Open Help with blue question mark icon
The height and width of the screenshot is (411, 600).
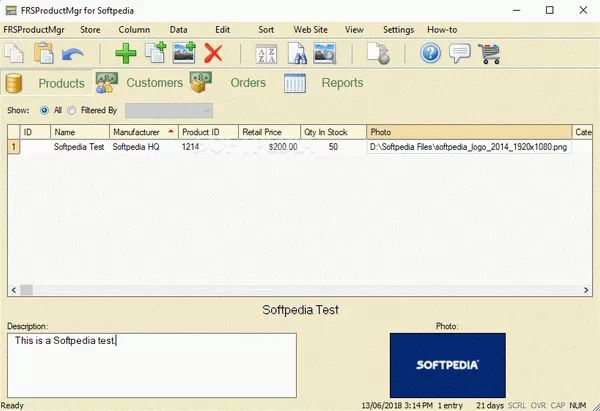[430, 53]
